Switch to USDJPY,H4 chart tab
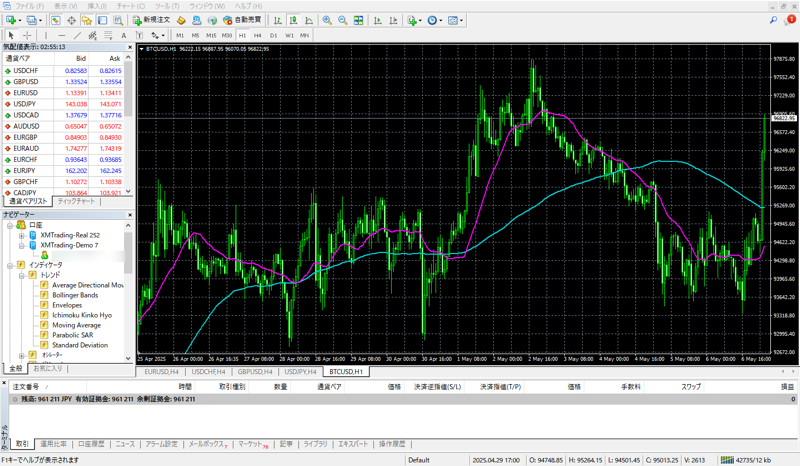Viewport: 800px width, 466px height. 300,372
